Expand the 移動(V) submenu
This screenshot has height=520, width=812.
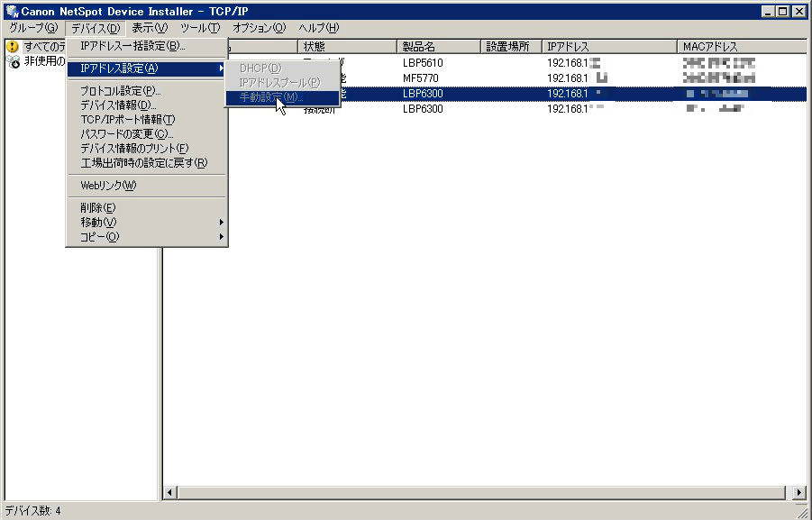pyautogui.click(x=147, y=223)
